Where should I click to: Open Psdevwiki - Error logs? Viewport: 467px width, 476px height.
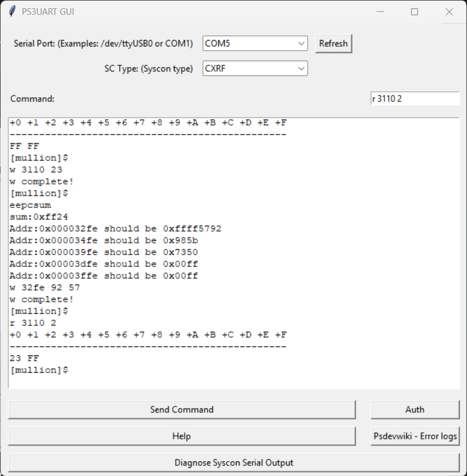point(415,437)
